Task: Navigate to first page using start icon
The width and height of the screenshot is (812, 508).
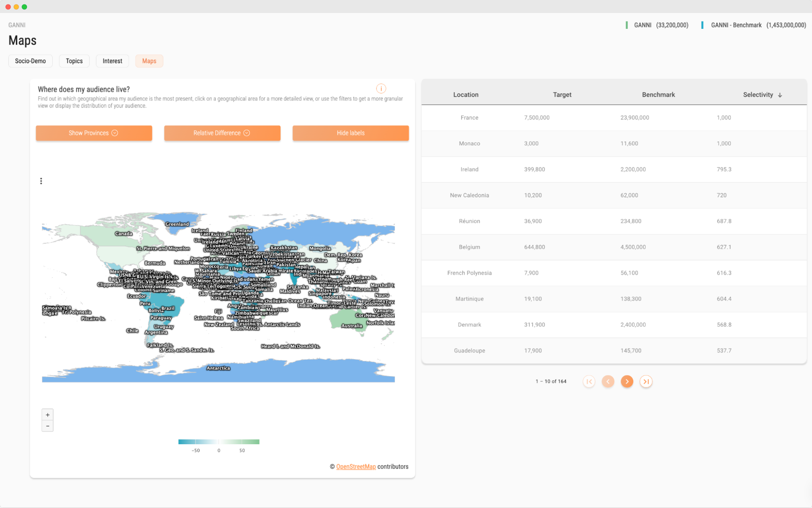Action: coord(589,381)
